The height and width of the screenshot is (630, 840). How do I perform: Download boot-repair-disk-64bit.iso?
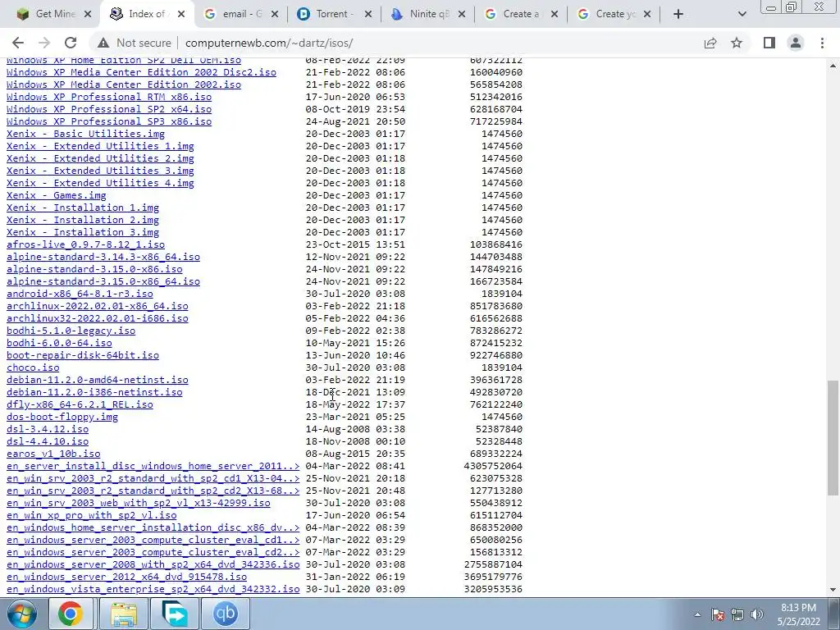[83, 356]
